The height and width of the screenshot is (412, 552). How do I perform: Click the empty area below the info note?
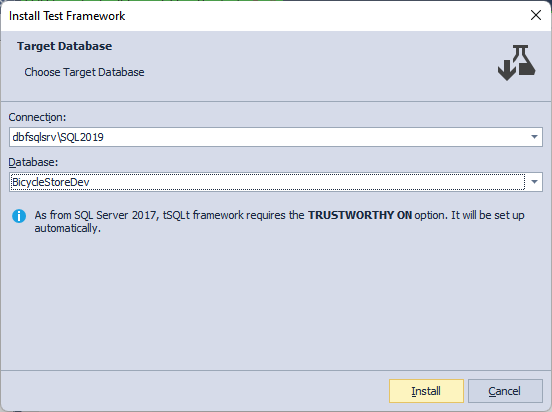(x=276, y=303)
